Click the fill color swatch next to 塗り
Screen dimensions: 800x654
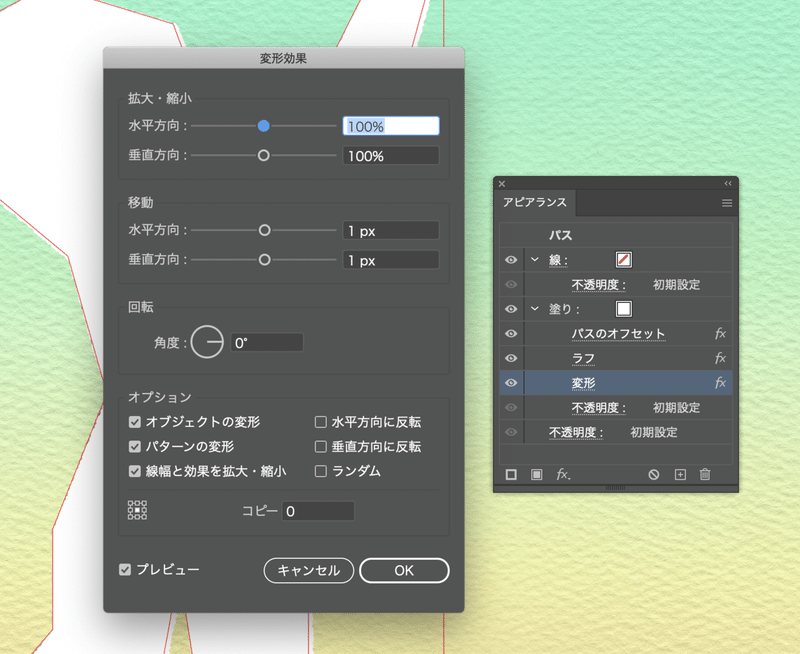[624, 307]
